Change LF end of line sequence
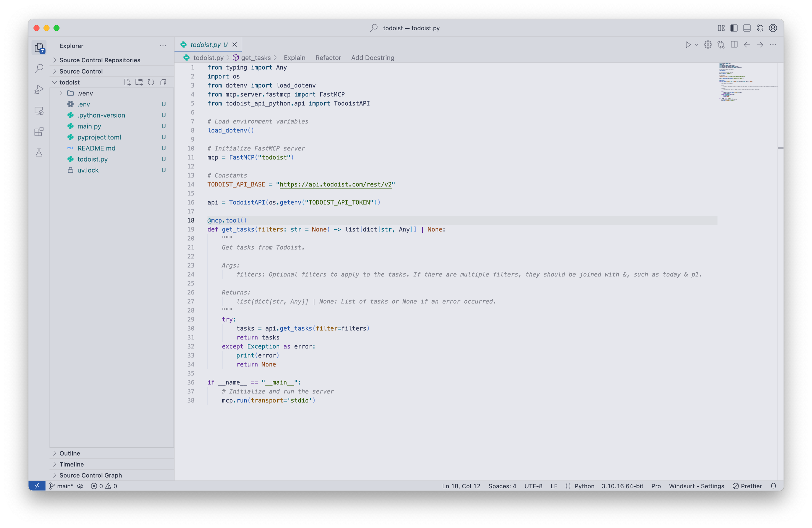Screen dimensions: 812x528 pos(554,486)
